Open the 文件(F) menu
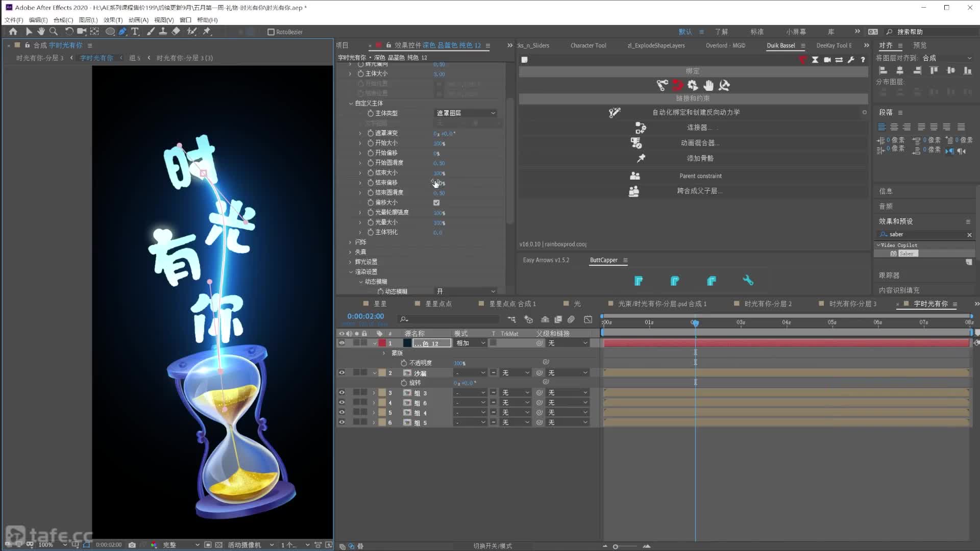Screen dimensions: 980x551 pyautogui.click(x=14, y=20)
